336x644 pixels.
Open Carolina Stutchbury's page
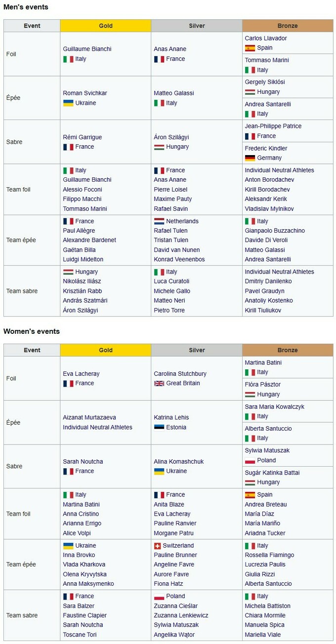tap(180, 374)
